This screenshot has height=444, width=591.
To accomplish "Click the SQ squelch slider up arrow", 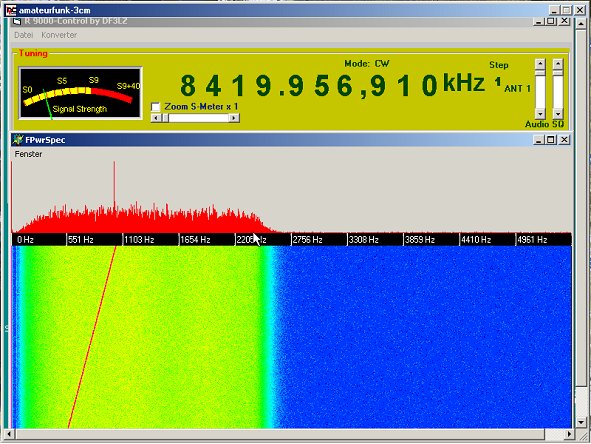I will [x=558, y=63].
